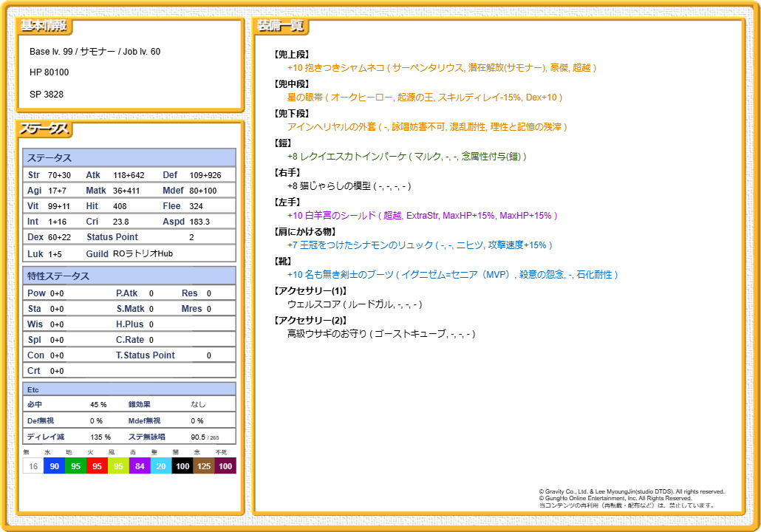Select the +10 名も無き剣士のブーツ shoes entry
Viewport: 761px width, 532px height.
pos(452,275)
